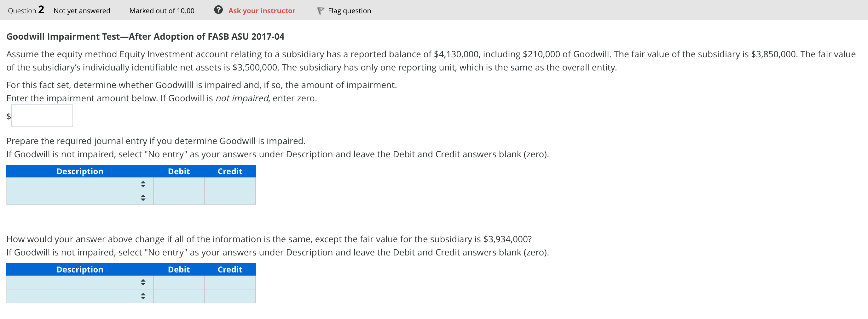Image resolution: width=868 pixels, height=319 pixels.
Task: Click the Ask your instructor help icon
Action: coord(218,10)
